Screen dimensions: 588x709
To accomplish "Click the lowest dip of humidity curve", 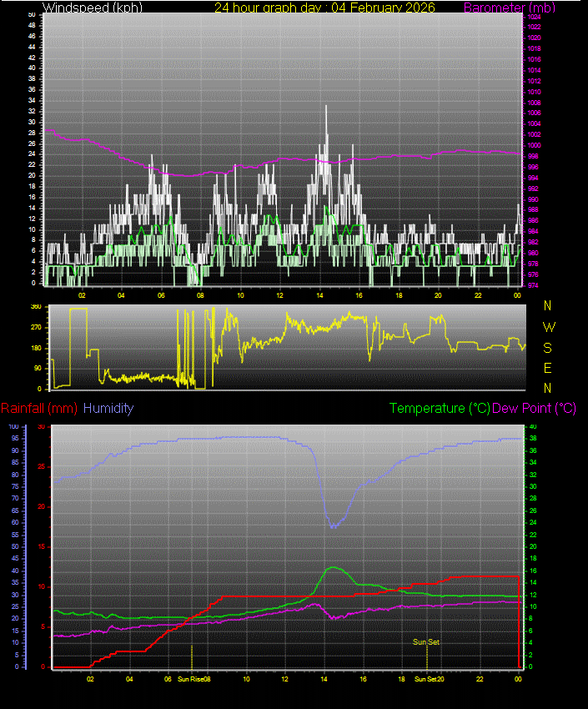I will pos(333,527).
